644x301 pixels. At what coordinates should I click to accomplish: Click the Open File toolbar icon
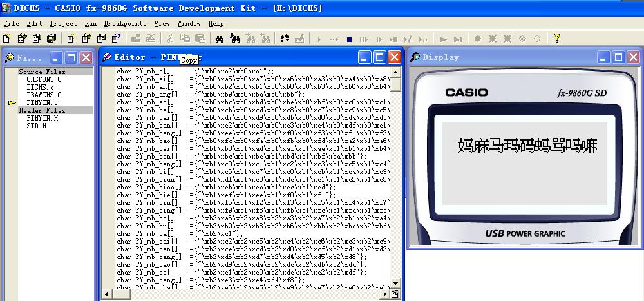[x=22, y=39]
